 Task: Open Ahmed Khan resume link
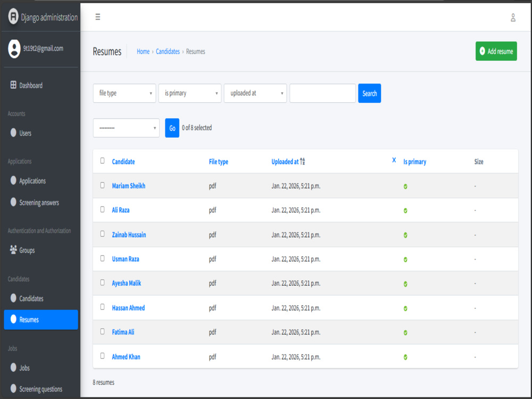pyautogui.click(x=126, y=357)
